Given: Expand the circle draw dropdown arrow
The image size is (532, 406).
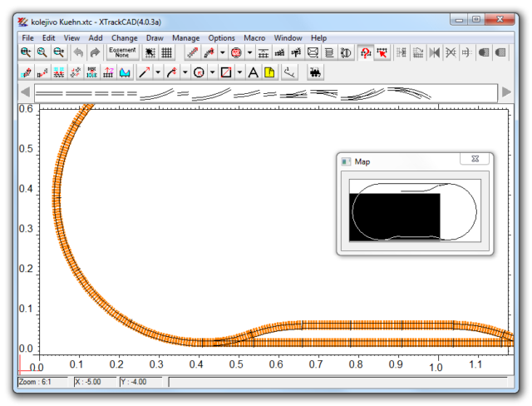Looking at the screenshot, I should [213, 73].
